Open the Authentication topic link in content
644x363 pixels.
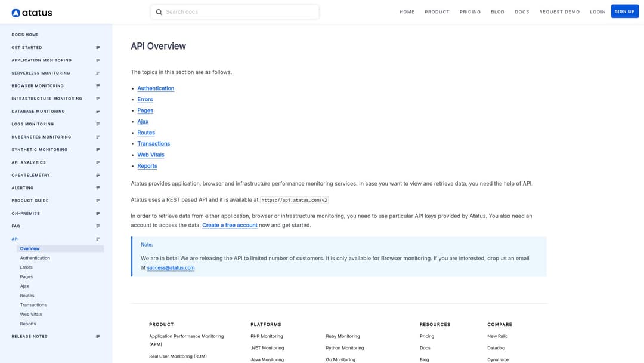tap(156, 88)
